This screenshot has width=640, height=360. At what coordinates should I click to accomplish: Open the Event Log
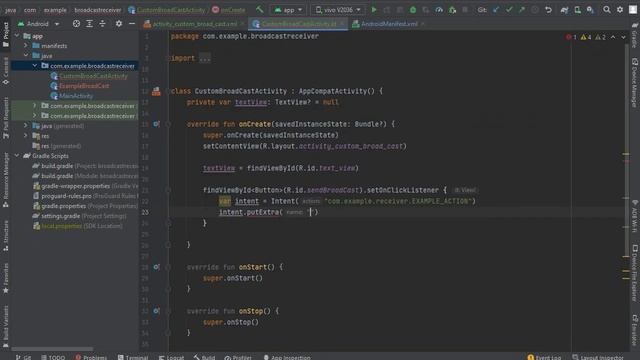[x=544, y=357]
